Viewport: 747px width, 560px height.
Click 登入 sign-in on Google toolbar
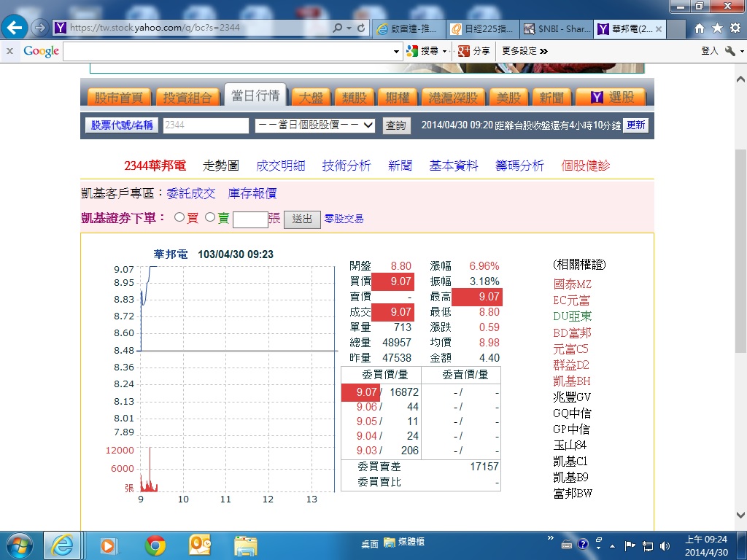pyautogui.click(x=709, y=51)
